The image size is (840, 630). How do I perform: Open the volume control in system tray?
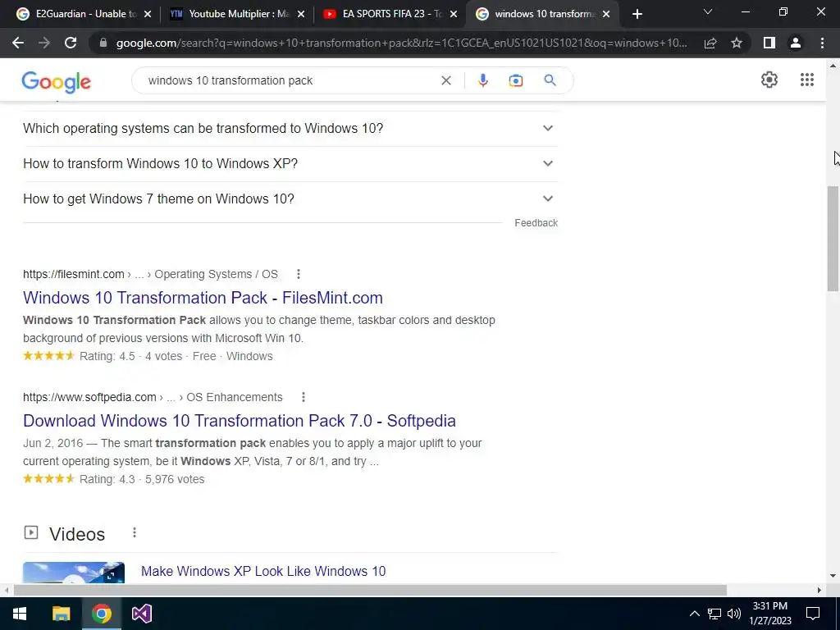point(734,614)
